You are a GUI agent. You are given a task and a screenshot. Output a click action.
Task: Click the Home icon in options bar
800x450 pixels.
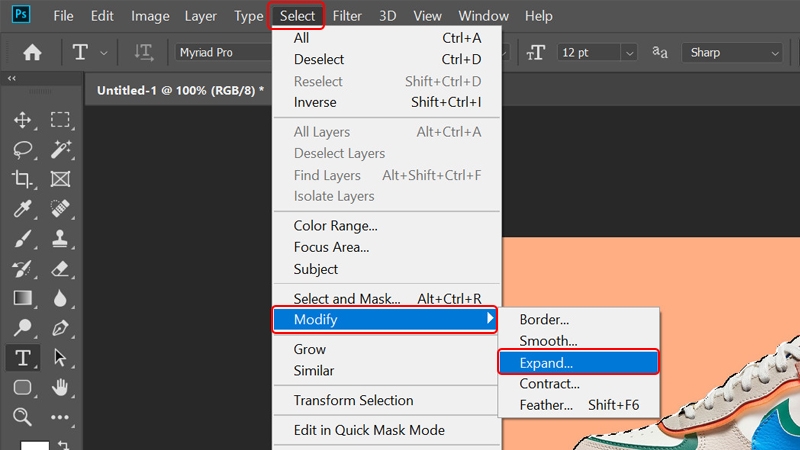pyautogui.click(x=32, y=53)
